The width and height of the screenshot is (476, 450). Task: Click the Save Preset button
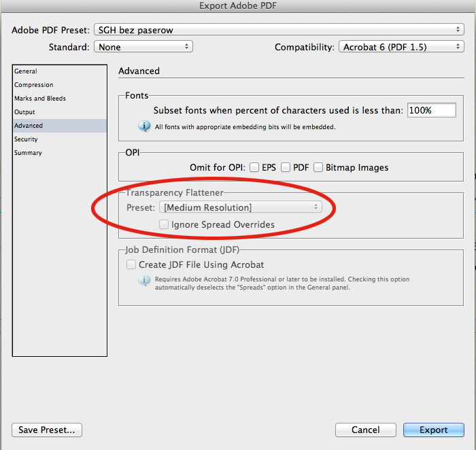[47, 430]
